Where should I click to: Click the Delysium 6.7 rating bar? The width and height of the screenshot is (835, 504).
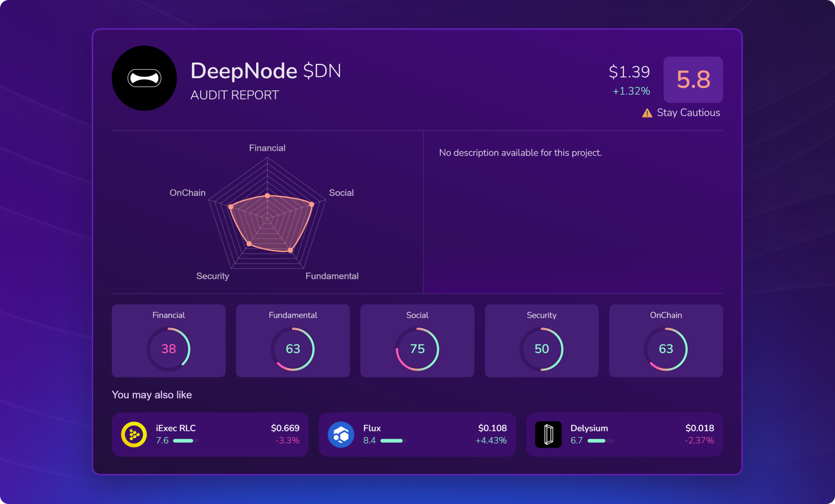[x=600, y=441]
